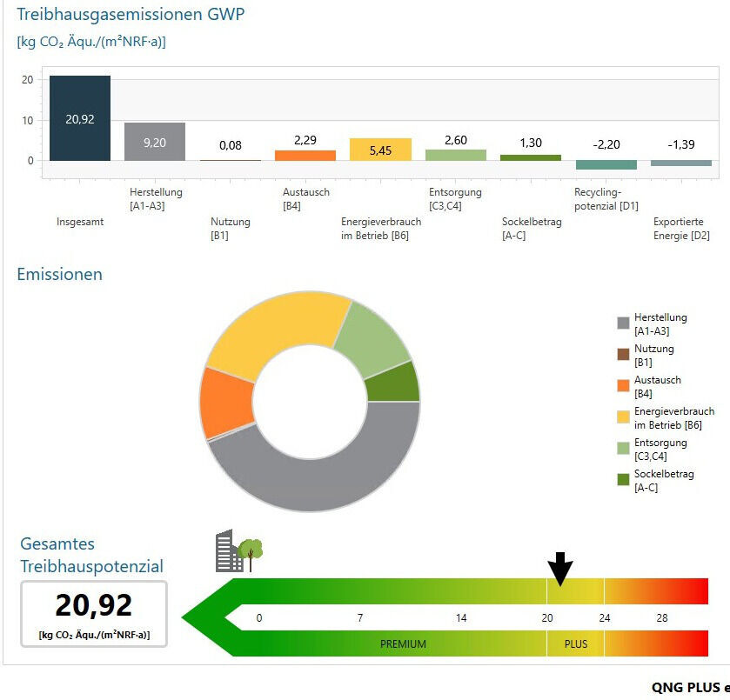Select the orange Austausch legend swatch
This screenshot has height=700, width=730.
(623, 386)
